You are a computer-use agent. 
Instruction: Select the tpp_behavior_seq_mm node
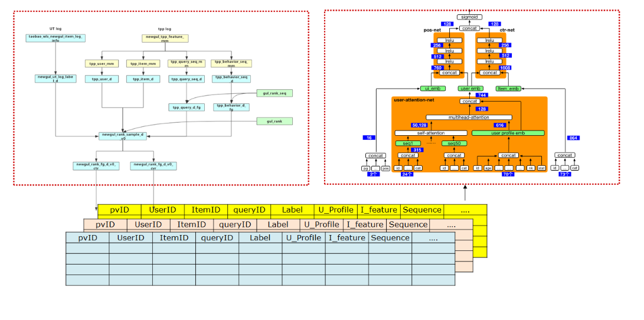pos(231,63)
